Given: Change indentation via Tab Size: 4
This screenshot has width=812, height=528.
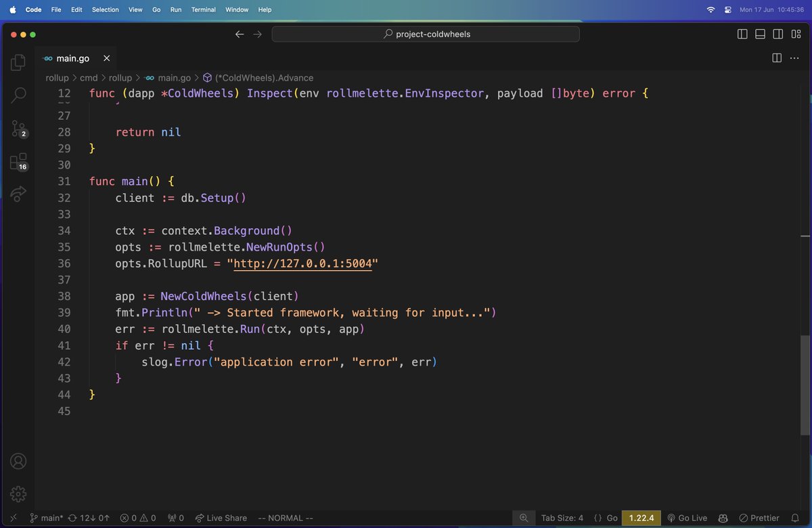Looking at the screenshot, I should [562, 518].
